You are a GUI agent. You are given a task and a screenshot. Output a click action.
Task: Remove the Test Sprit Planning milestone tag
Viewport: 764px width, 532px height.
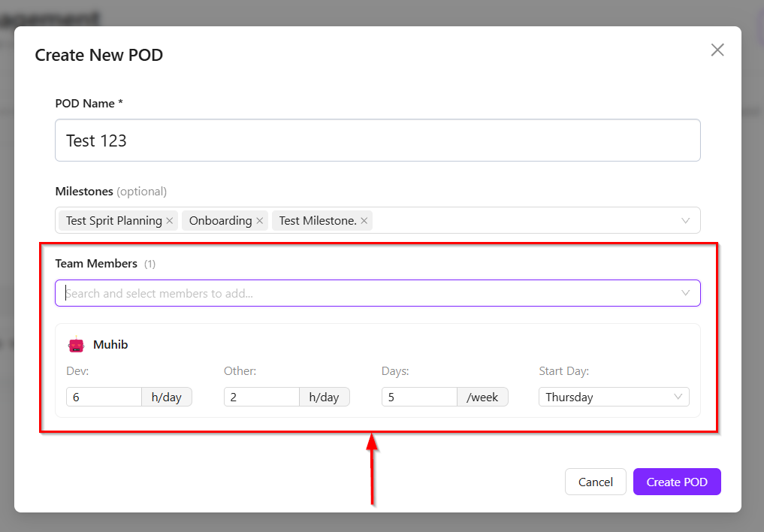(170, 221)
